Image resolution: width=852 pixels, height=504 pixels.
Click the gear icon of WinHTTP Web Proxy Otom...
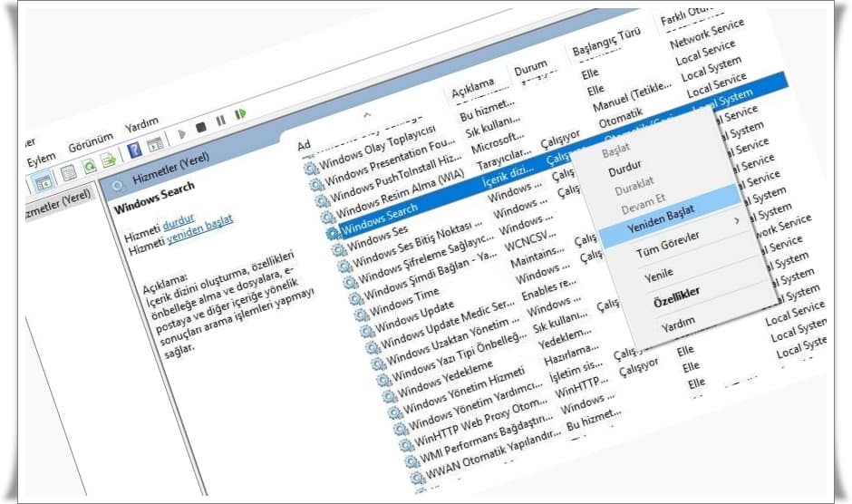pos(406,445)
